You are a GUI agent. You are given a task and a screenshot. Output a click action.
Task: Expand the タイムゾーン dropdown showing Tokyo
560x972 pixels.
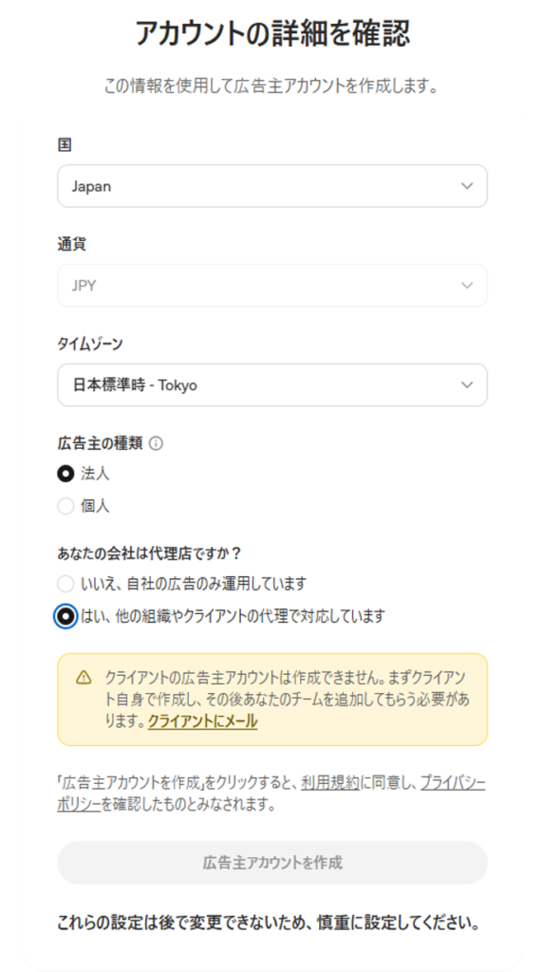pyautogui.click(x=272, y=385)
